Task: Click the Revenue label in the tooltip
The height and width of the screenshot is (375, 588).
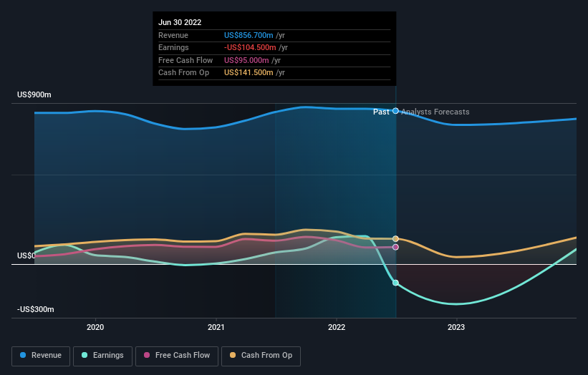Action: pyautogui.click(x=173, y=35)
